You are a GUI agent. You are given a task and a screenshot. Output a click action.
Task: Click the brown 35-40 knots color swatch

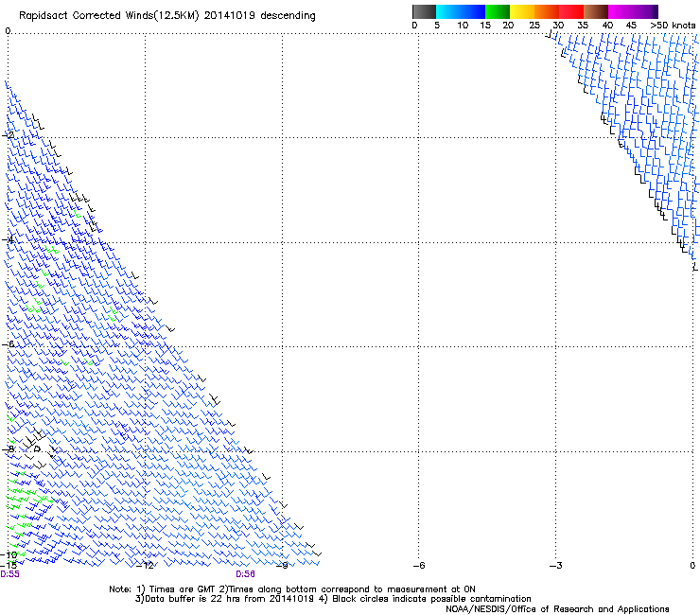pos(596,11)
